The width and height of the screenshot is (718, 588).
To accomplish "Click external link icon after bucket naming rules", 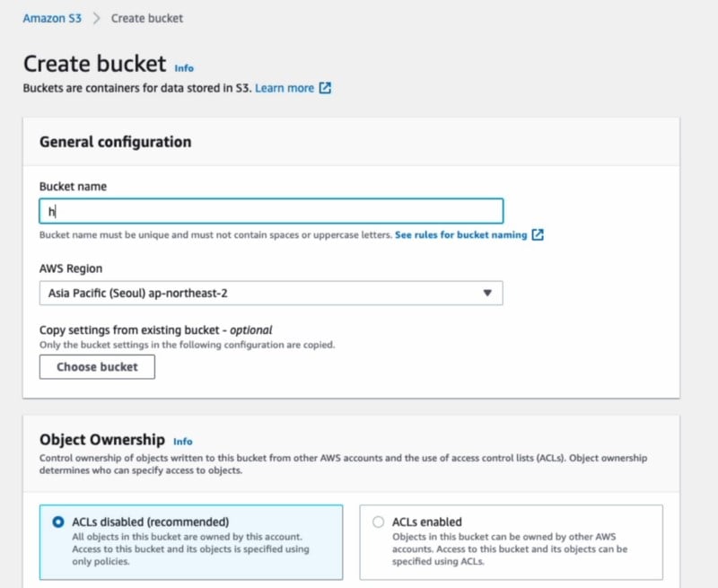I will [538, 235].
